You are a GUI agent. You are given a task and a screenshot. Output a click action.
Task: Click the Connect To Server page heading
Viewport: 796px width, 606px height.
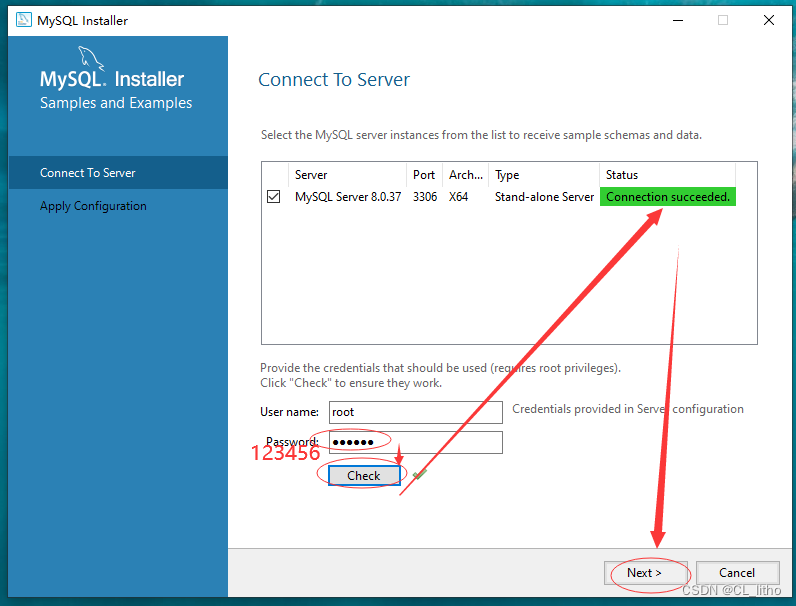coord(334,80)
